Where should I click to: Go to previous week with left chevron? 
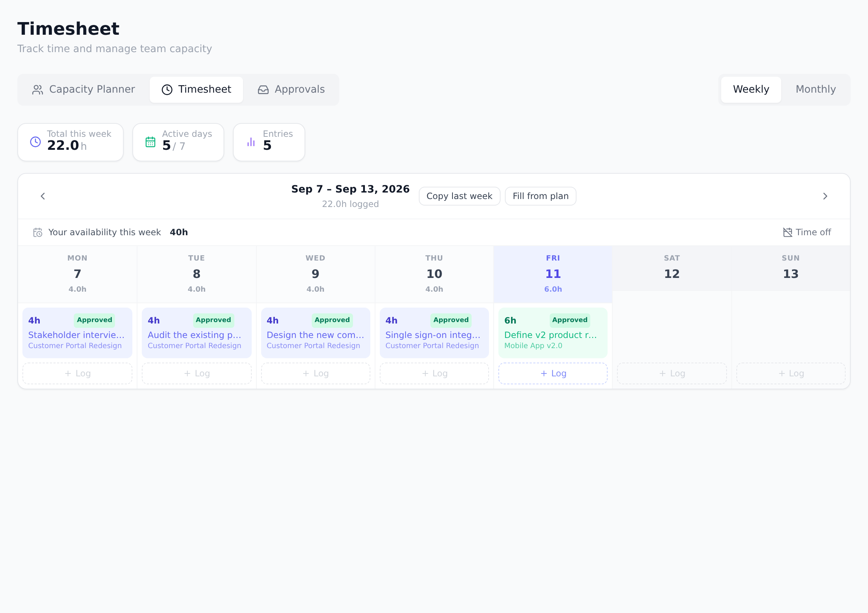point(43,196)
